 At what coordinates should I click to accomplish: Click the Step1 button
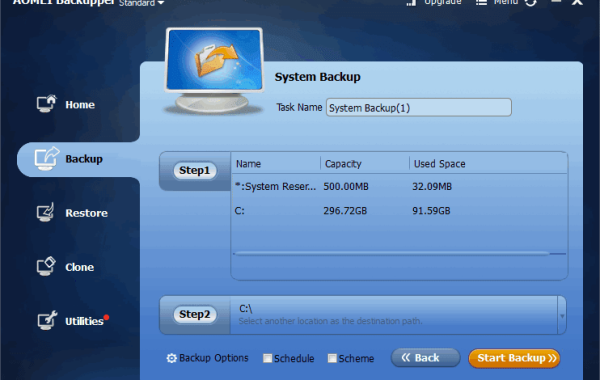tap(194, 170)
